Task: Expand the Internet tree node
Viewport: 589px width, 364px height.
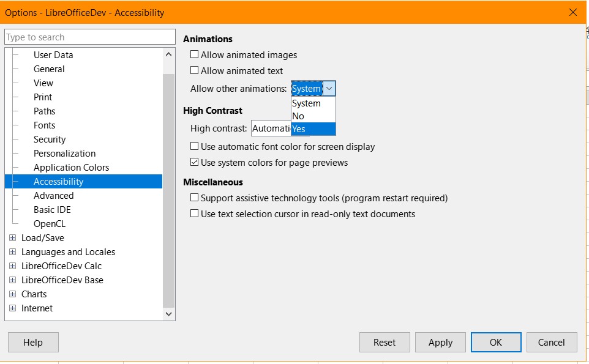Action: (x=12, y=308)
